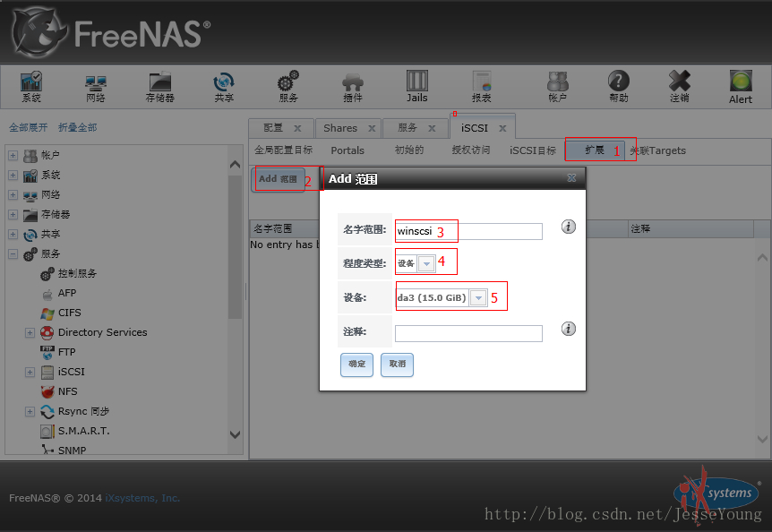Image resolution: width=772 pixels, height=532 pixels.
Task: Click the 名字范围 text field
Action: [468, 231]
